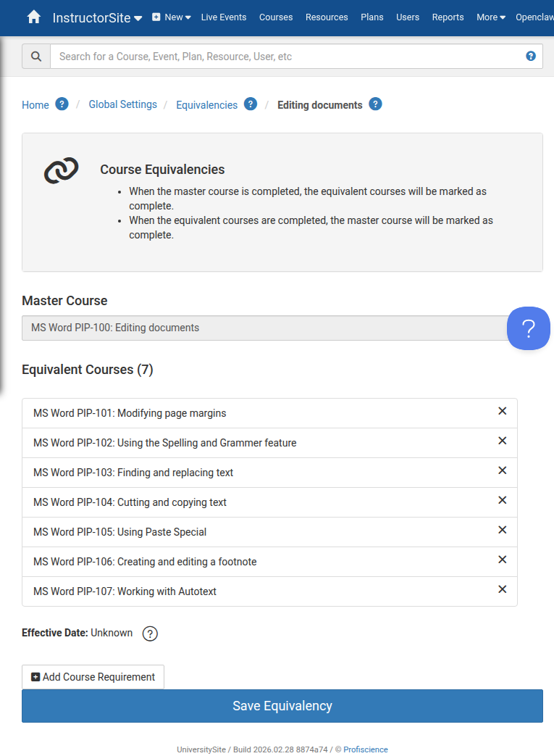Viewport: 554px width, 756px height.
Task: Open the Reports menu item
Action: (x=448, y=17)
